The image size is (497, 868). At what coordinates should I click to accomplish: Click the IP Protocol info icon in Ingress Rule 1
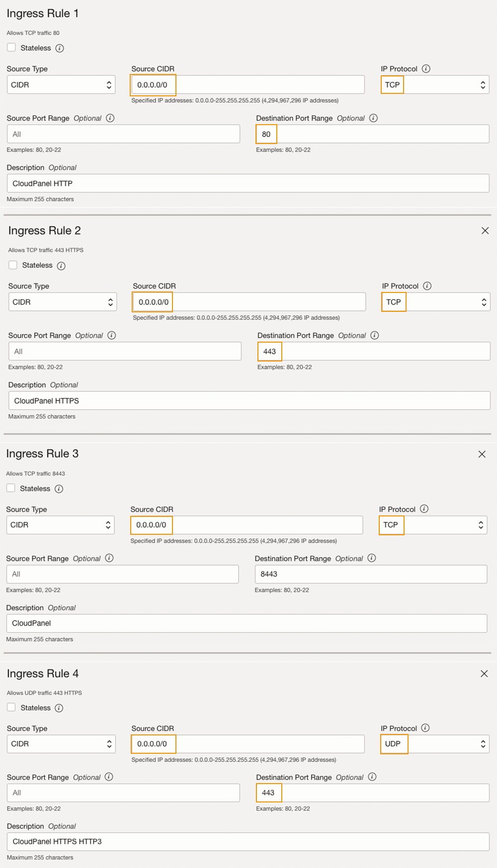tap(426, 69)
